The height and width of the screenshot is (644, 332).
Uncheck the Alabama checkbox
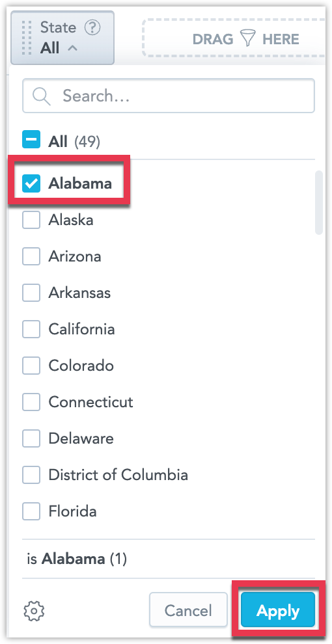click(x=31, y=183)
